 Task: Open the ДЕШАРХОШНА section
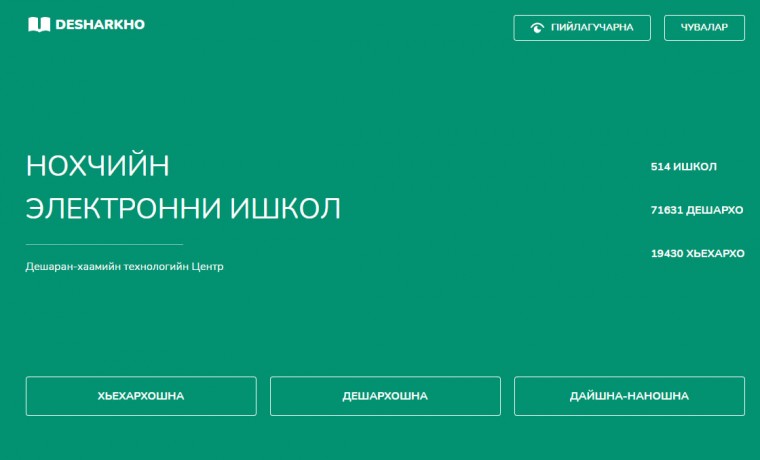pos(385,396)
